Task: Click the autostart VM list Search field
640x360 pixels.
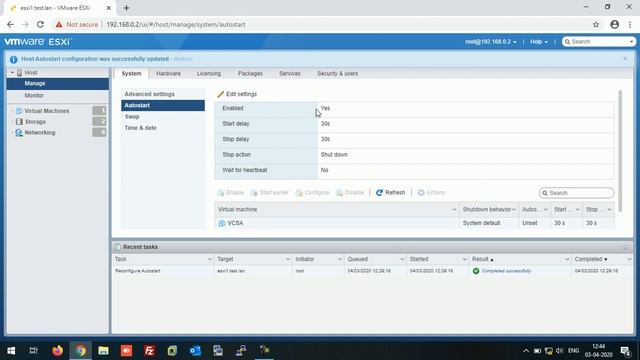Action: click(x=576, y=193)
